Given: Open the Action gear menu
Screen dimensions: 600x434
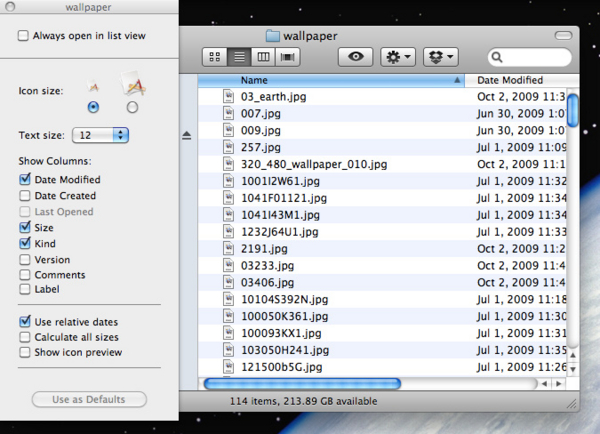Looking at the screenshot, I should (x=398, y=57).
